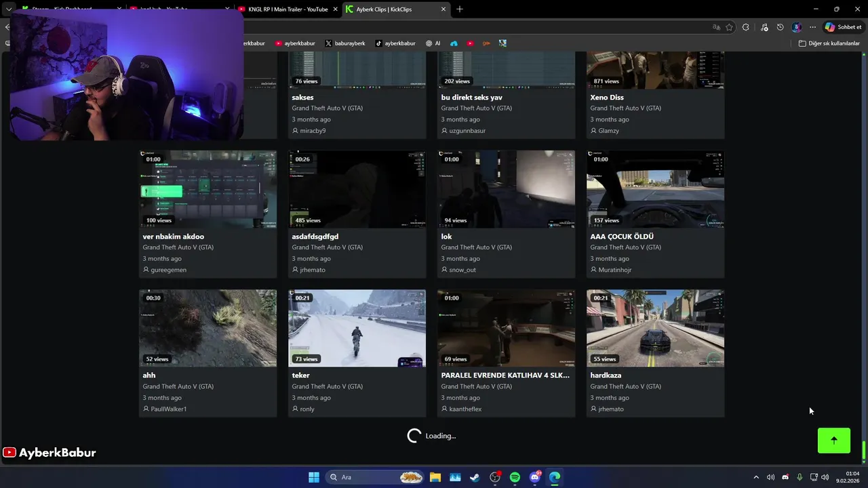Open the tab search dropdown arrow
868x488 pixels.
pyautogui.click(x=9, y=9)
